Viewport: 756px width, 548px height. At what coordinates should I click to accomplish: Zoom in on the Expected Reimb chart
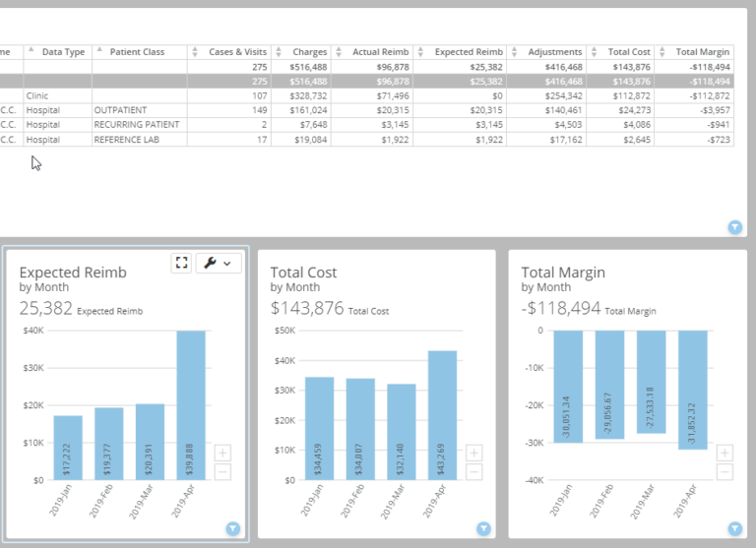(x=223, y=453)
